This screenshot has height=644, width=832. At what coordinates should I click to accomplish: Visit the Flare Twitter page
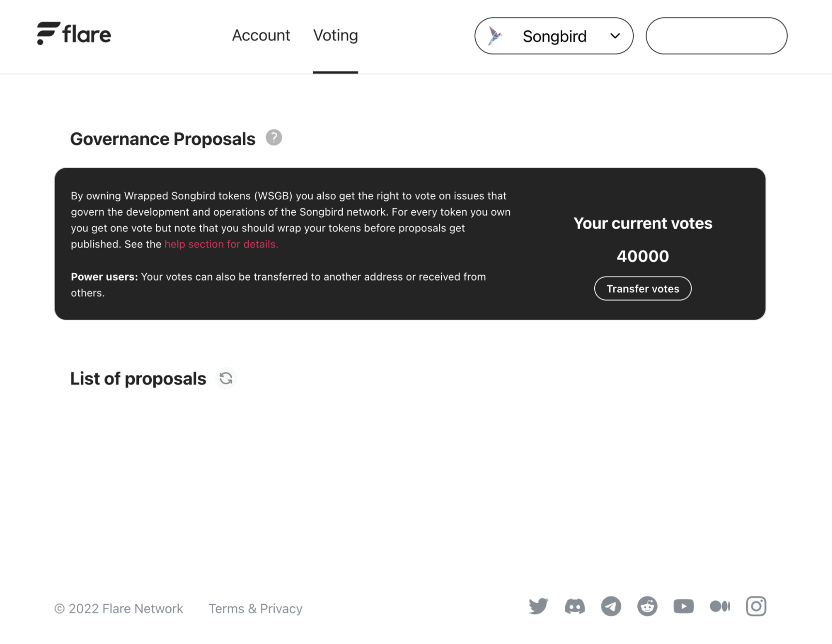coord(538,606)
